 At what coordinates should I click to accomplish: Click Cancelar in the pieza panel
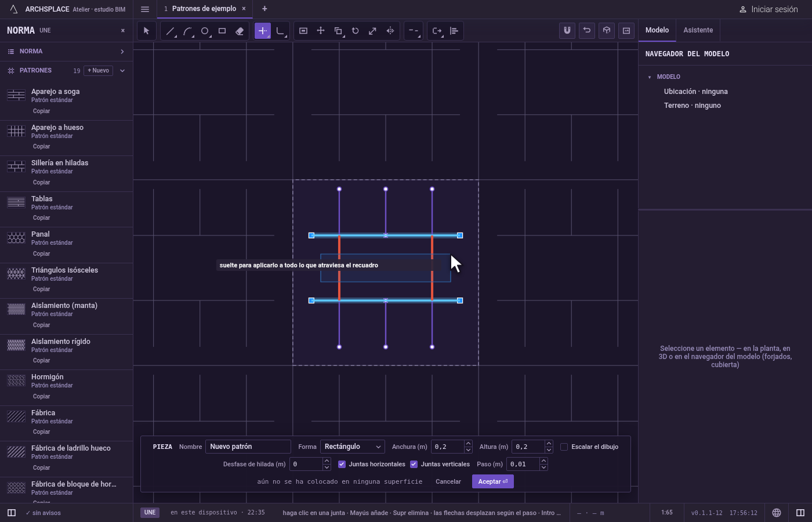coord(448,481)
